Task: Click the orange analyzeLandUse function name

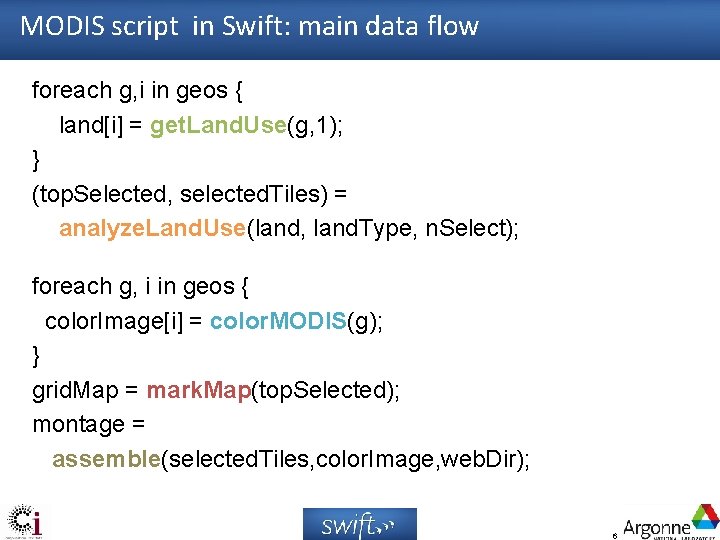Action: 152,228
